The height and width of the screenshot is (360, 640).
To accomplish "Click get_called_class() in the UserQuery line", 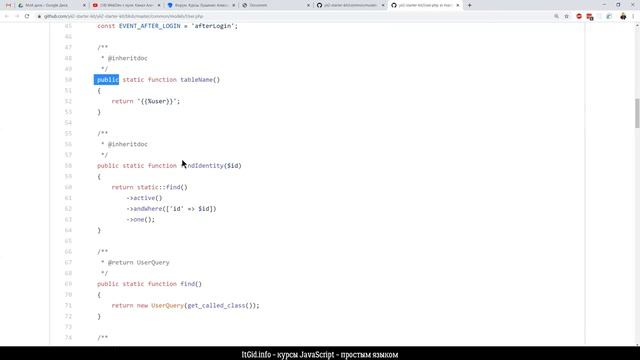I will (x=221, y=305).
